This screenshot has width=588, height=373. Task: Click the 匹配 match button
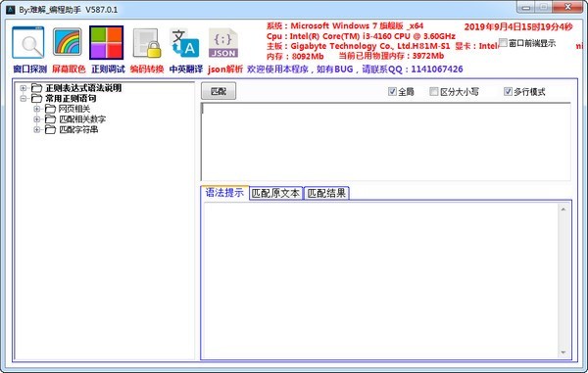click(x=219, y=91)
